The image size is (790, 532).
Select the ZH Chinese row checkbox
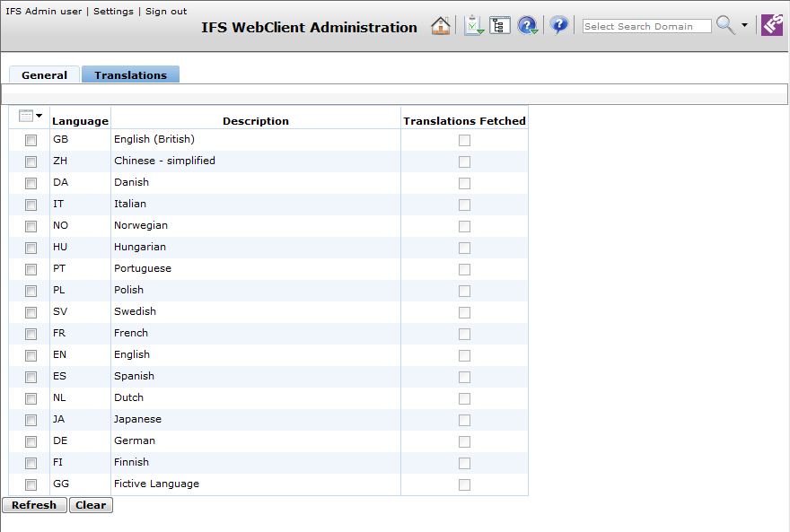(31, 161)
